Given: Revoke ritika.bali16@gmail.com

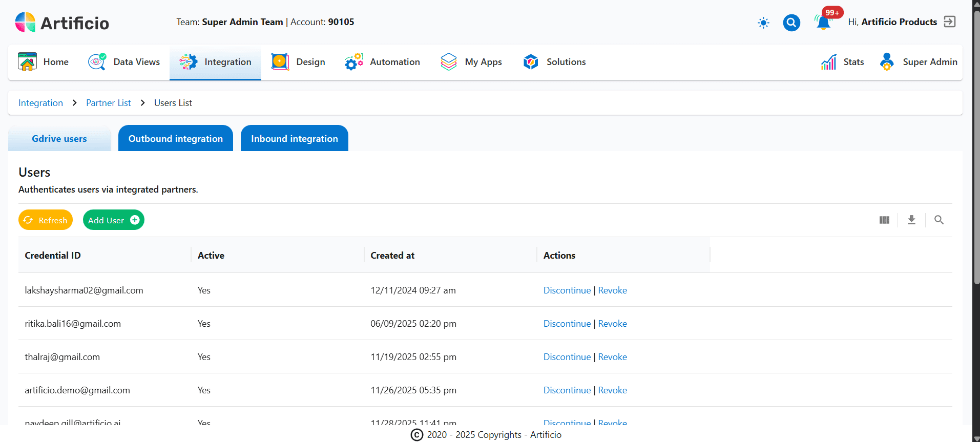Looking at the screenshot, I should coord(613,324).
